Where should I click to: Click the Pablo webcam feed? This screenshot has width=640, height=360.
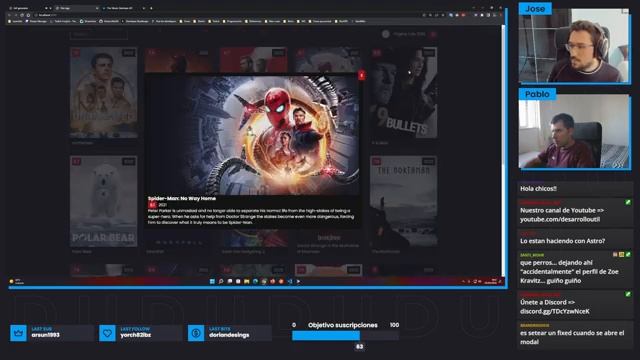(x=574, y=131)
